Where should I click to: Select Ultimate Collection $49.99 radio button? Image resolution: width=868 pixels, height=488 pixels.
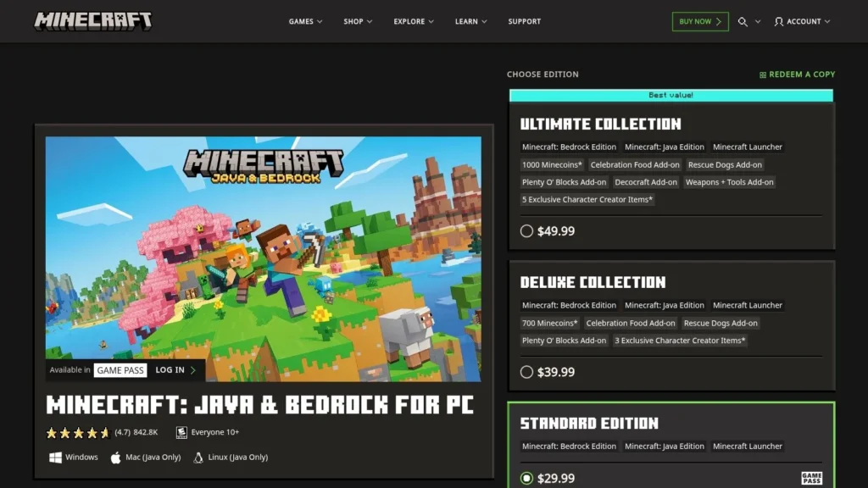click(526, 230)
